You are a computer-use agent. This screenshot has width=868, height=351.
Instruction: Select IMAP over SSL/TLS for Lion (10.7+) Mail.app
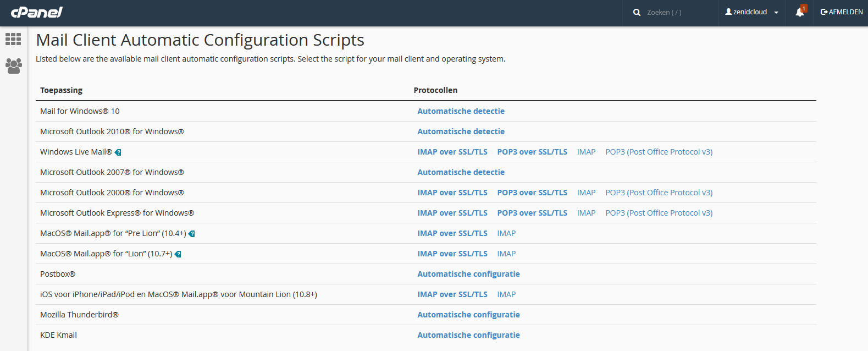(x=452, y=254)
